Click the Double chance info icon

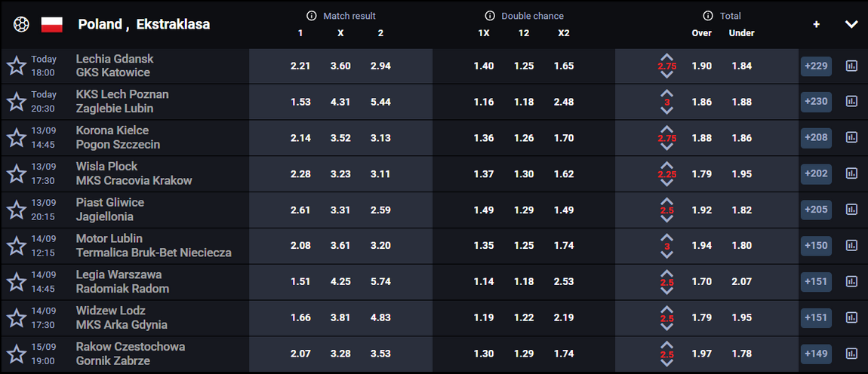coord(489,16)
